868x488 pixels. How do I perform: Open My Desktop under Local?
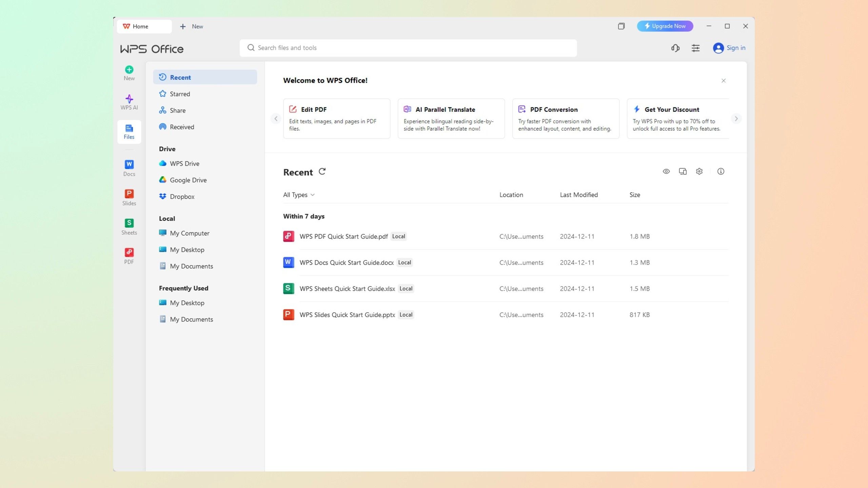205,250
